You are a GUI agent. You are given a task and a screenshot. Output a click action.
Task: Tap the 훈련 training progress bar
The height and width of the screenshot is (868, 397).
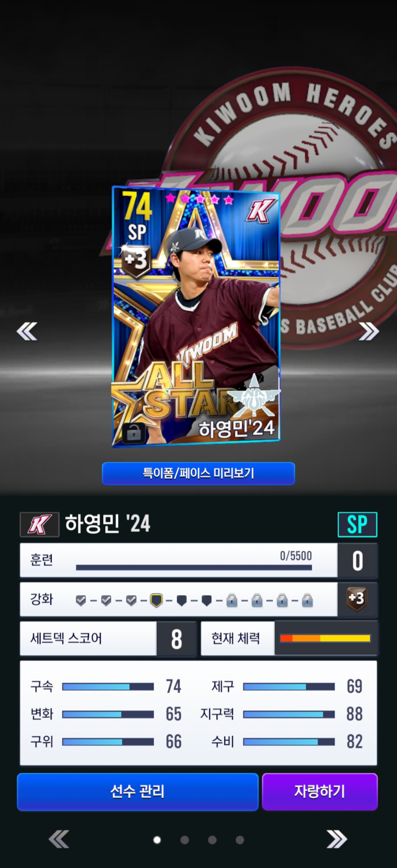pos(194,568)
